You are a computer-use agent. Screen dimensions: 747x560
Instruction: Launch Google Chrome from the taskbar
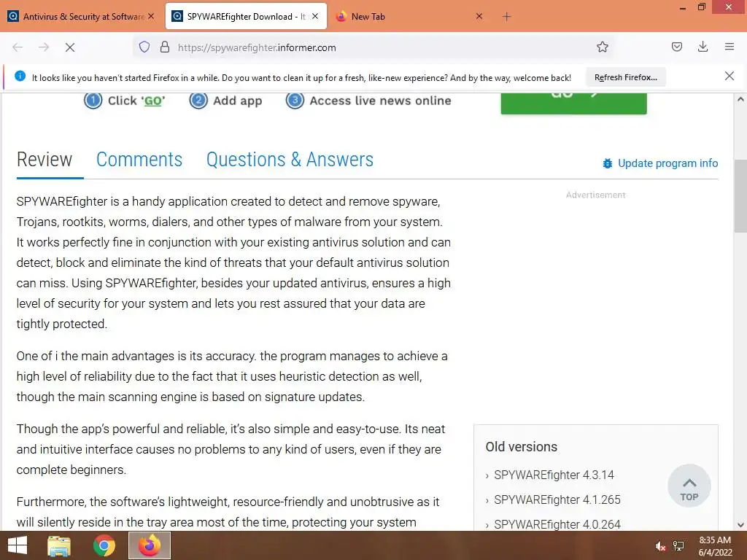tap(104, 545)
